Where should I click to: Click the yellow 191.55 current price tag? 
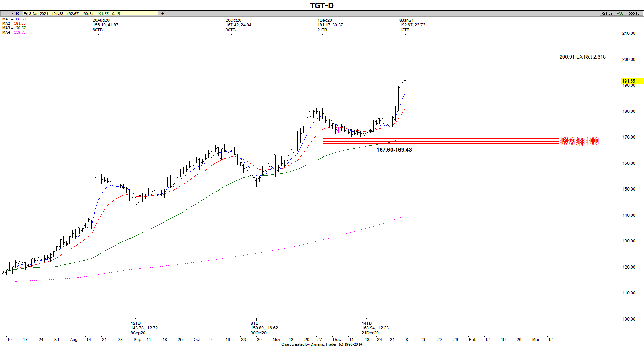click(x=632, y=81)
